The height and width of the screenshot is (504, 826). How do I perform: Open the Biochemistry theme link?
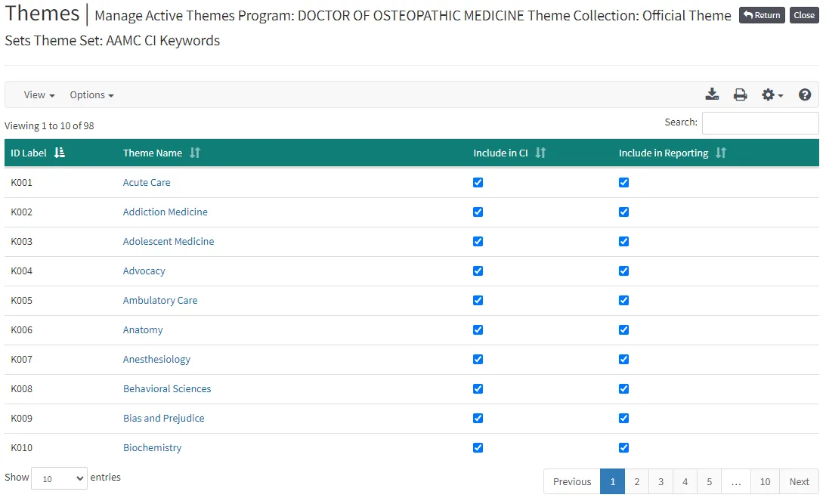[x=152, y=447]
